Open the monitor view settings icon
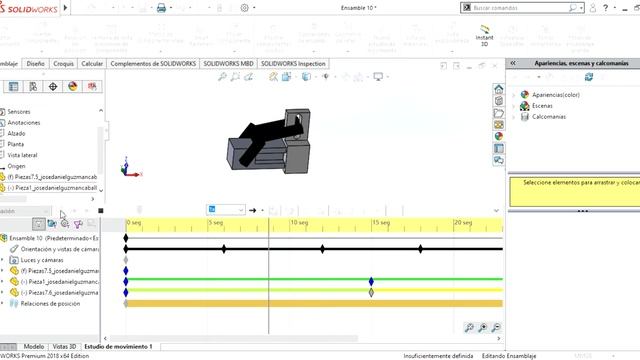 [x=378, y=76]
